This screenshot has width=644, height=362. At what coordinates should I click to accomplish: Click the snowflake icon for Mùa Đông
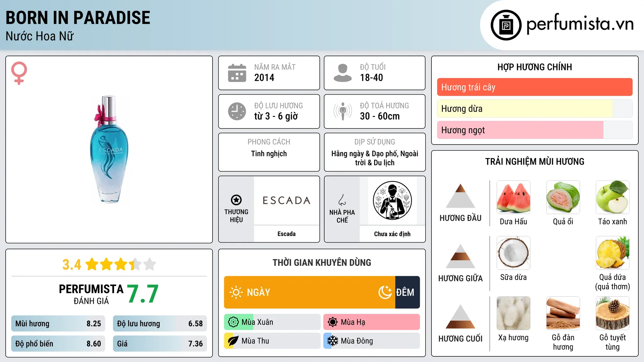(333, 341)
